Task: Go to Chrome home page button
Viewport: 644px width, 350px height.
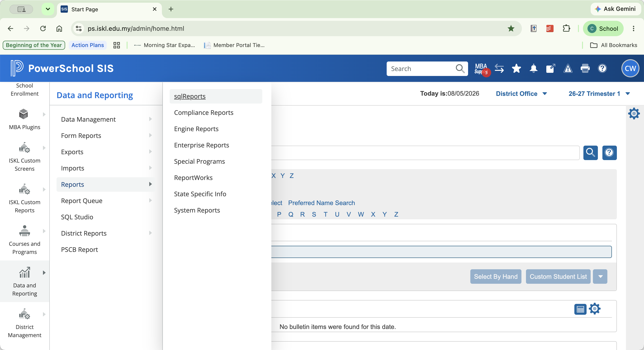Action: coord(59,28)
